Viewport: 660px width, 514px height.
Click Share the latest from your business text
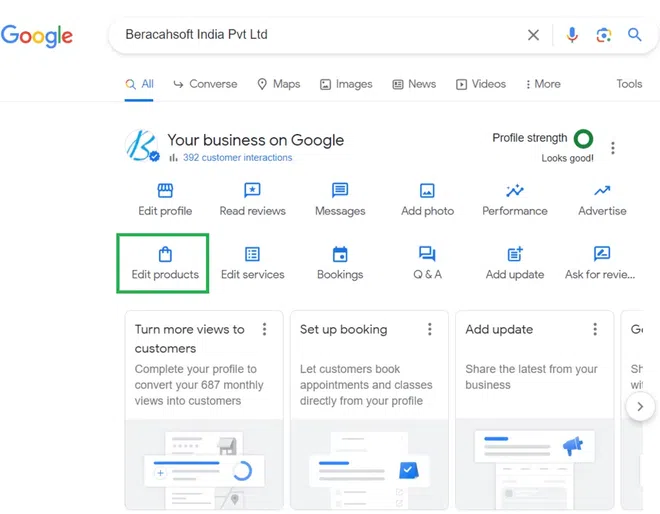[531, 377]
